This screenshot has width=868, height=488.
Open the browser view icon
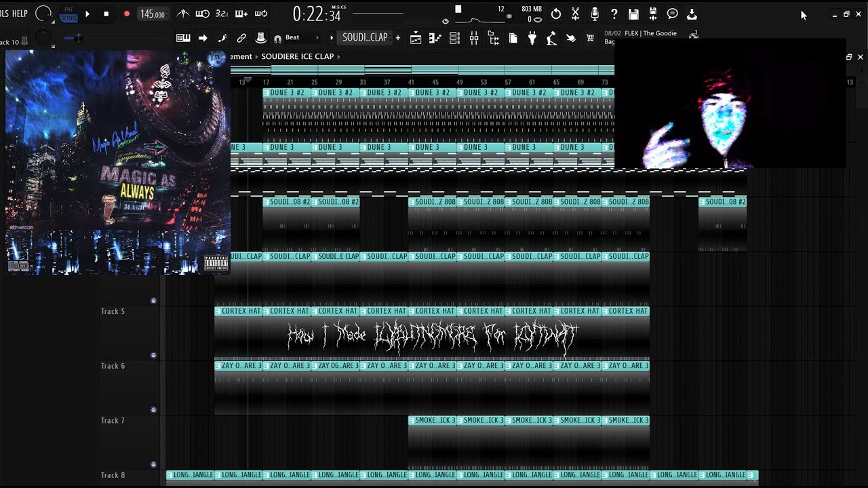click(x=494, y=39)
